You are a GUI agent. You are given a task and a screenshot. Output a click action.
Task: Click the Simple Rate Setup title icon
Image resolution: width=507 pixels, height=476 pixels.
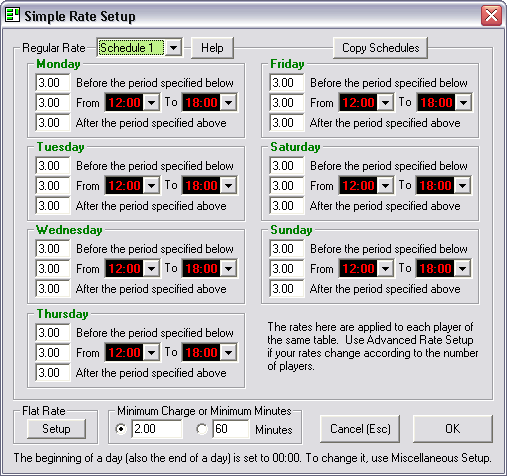13,15
